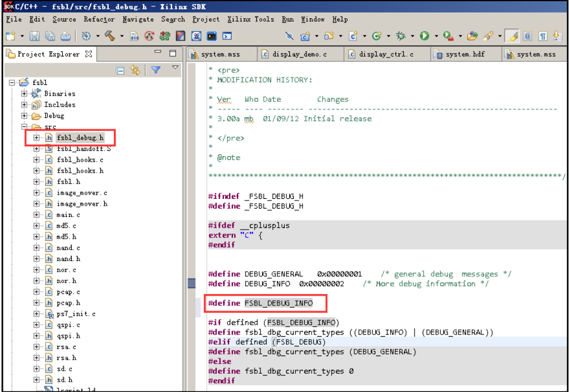Screen dimensions: 569x392
Task: Open dropdown arrow beside hammer Build icon
Action: (x=122, y=36)
